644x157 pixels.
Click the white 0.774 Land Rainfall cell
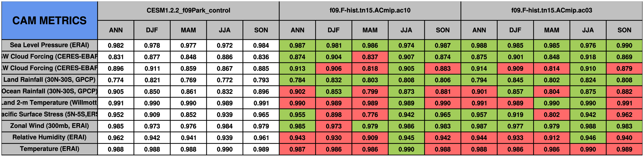(x=116, y=80)
